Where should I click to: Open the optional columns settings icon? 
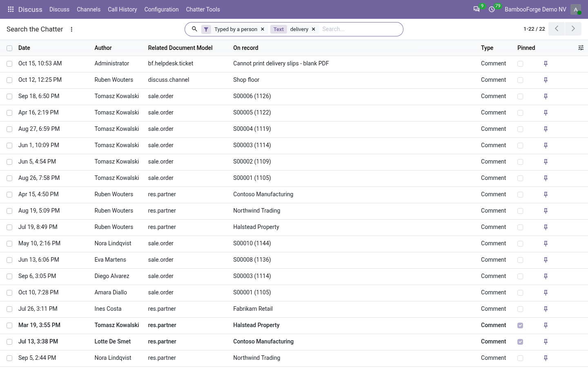point(581,48)
